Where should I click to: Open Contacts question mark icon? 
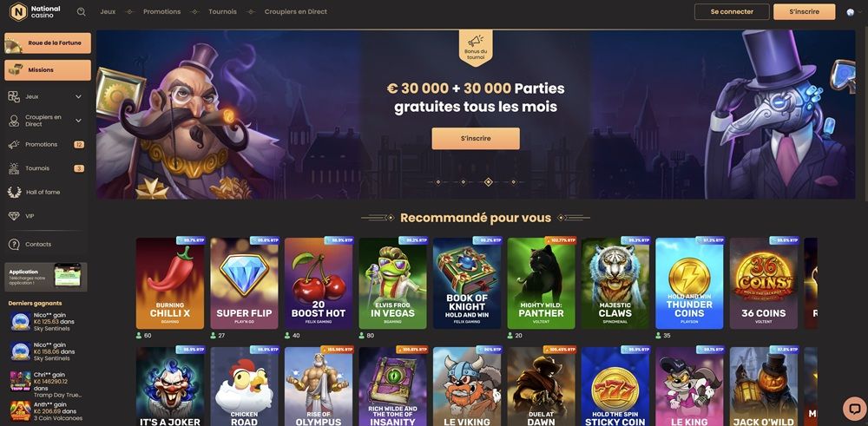[15, 244]
